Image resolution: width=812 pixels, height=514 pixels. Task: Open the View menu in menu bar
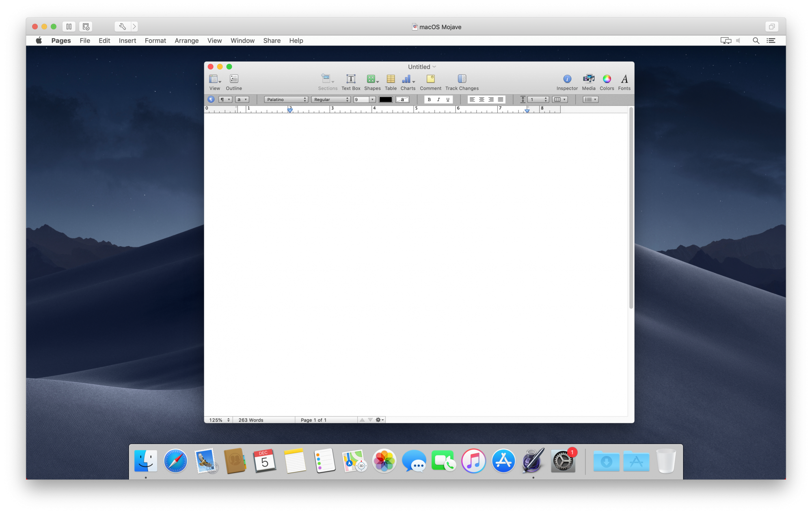(x=214, y=41)
